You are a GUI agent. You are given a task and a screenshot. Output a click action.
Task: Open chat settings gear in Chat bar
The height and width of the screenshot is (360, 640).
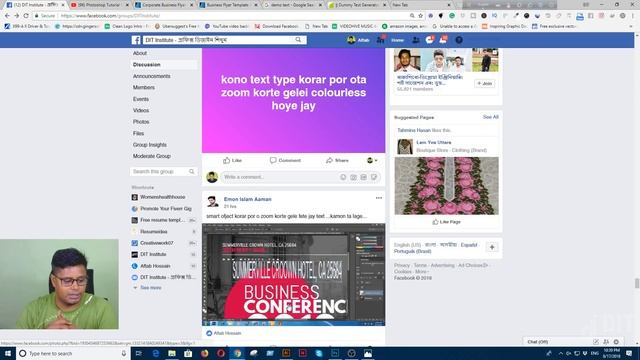coord(616,342)
